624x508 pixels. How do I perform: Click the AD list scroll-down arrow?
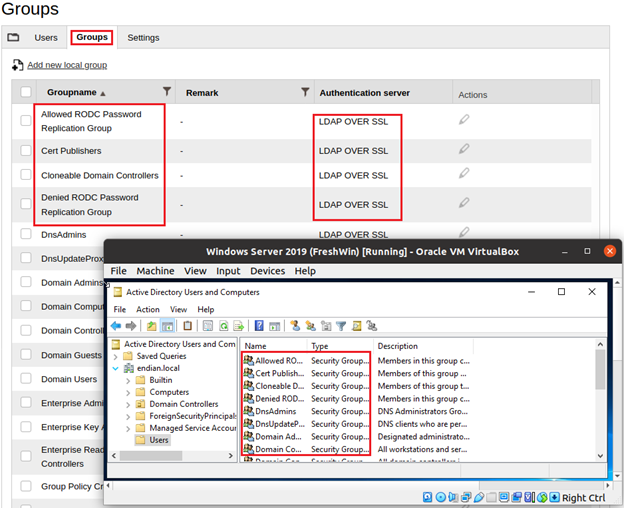(600, 456)
